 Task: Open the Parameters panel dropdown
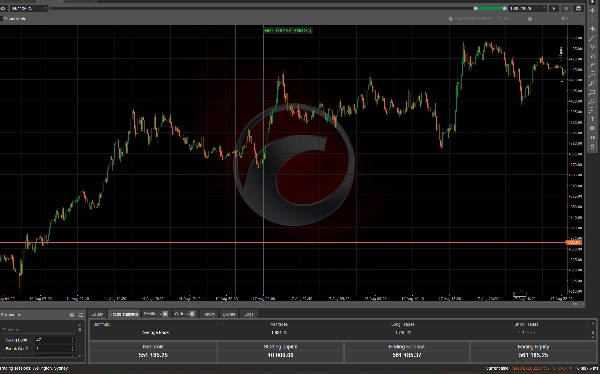pos(11,315)
